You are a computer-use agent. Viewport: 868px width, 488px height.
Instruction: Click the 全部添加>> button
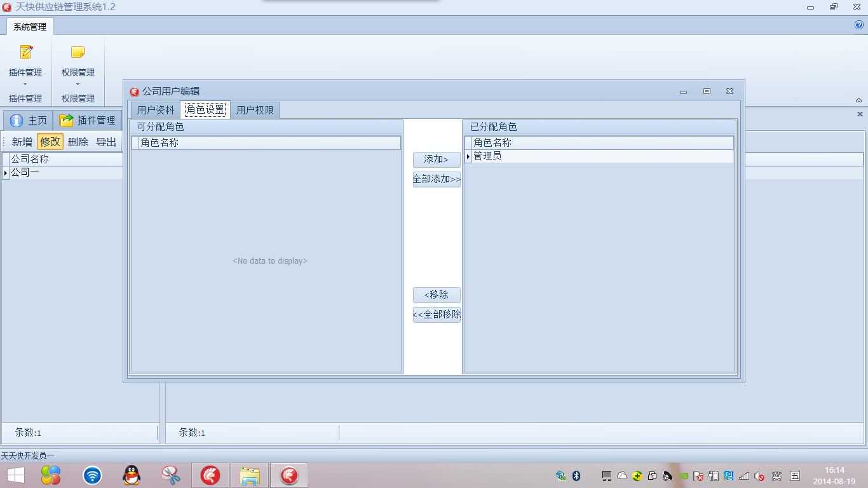437,179
